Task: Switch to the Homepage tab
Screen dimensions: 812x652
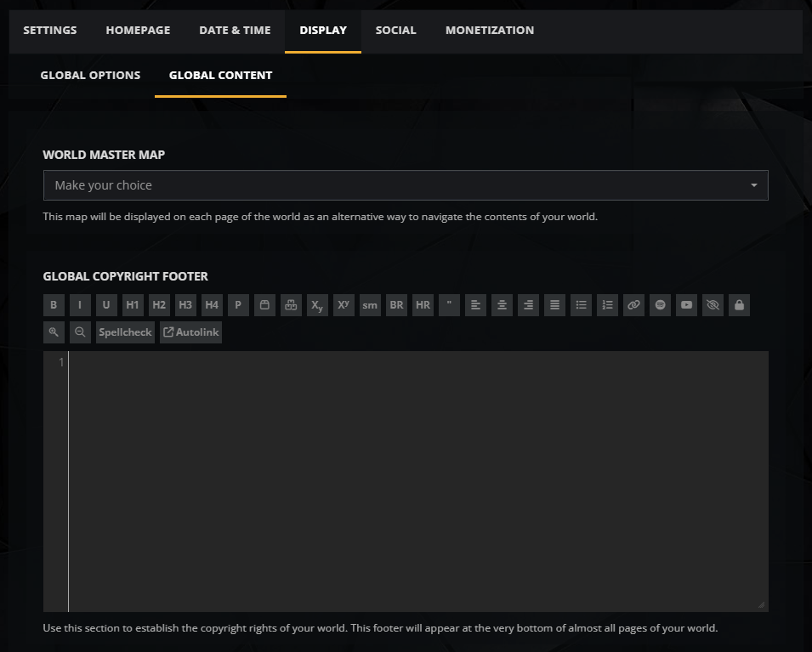Action: point(139,31)
